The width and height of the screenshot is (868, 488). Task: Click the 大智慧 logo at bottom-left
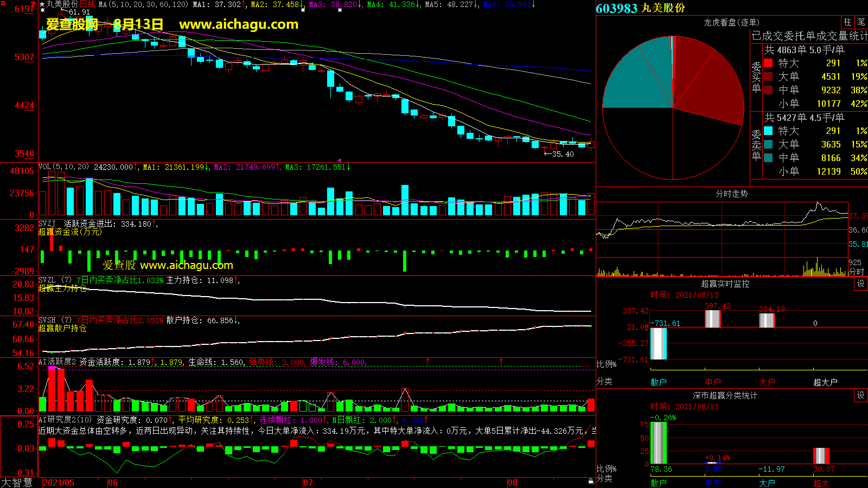click(x=17, y=483)
